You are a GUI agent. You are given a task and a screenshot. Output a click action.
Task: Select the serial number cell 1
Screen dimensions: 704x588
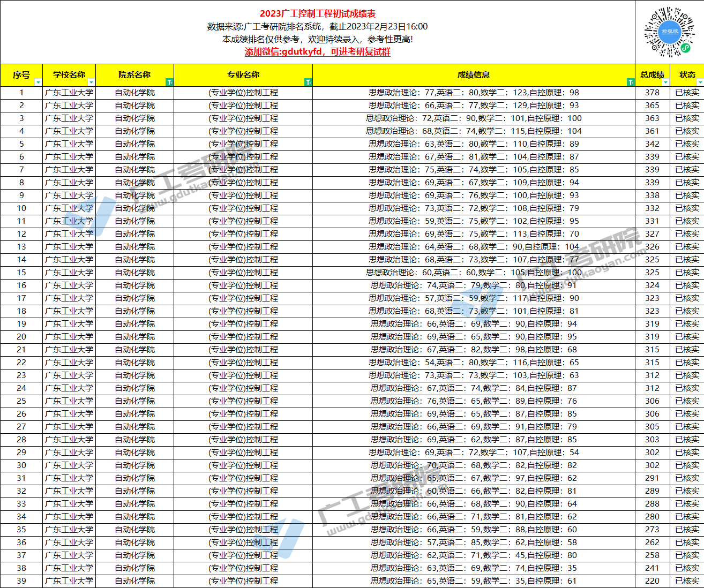[x=21, y=93]
